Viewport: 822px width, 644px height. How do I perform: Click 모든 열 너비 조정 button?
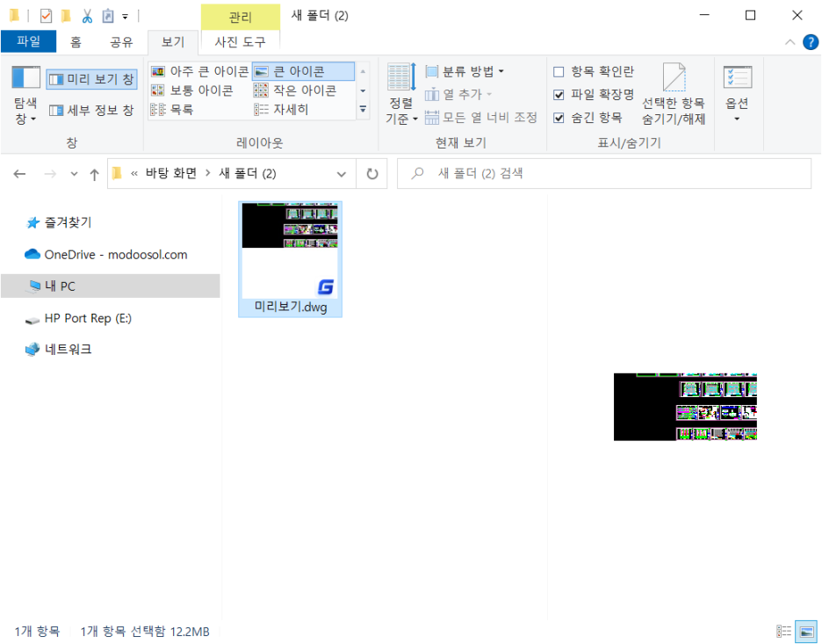(x=480, y=117)
